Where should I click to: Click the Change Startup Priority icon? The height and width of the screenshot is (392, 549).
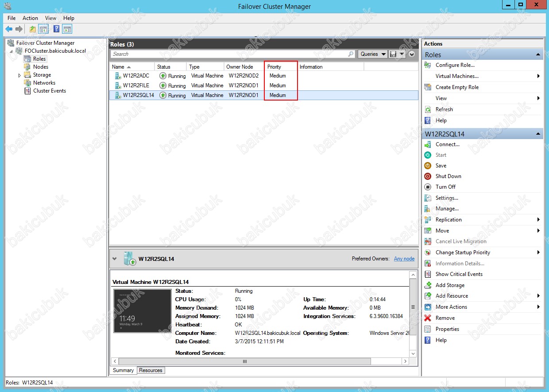428,252
